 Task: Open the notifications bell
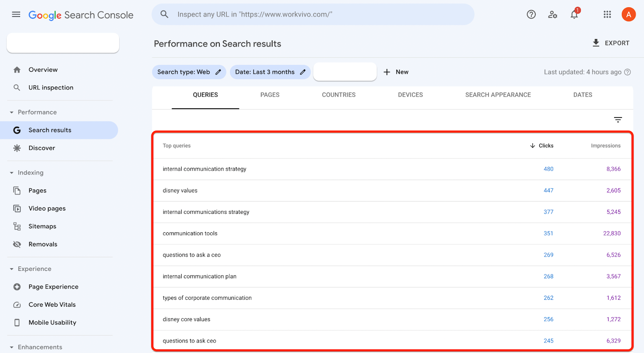[x=574, y=14]
